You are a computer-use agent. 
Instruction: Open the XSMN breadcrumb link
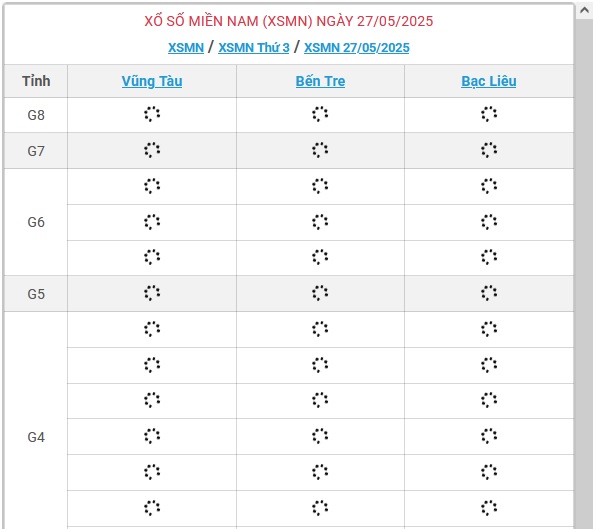(186, 48)
